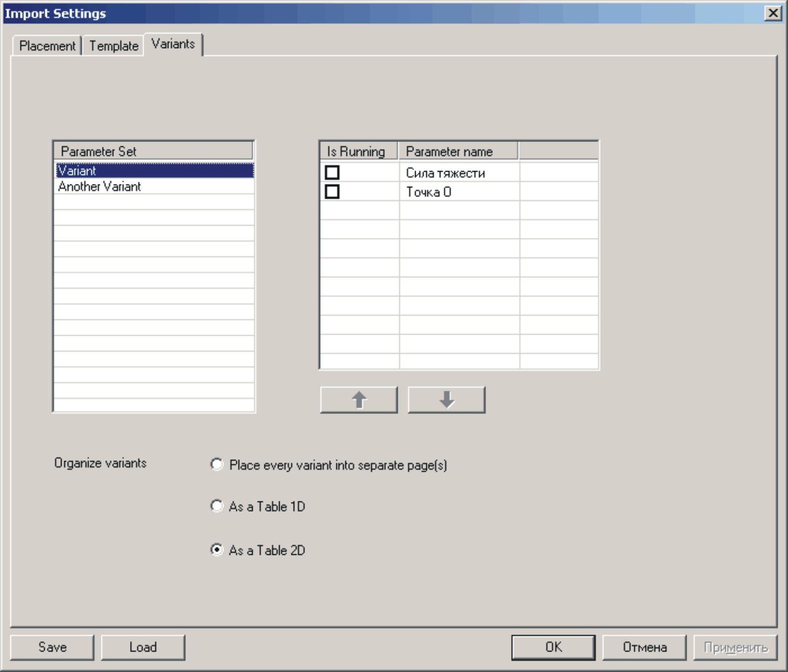Enable Is Running for Сила тяжести
Image resolution: width=788 pixels, height=672 pixels.
332,173
